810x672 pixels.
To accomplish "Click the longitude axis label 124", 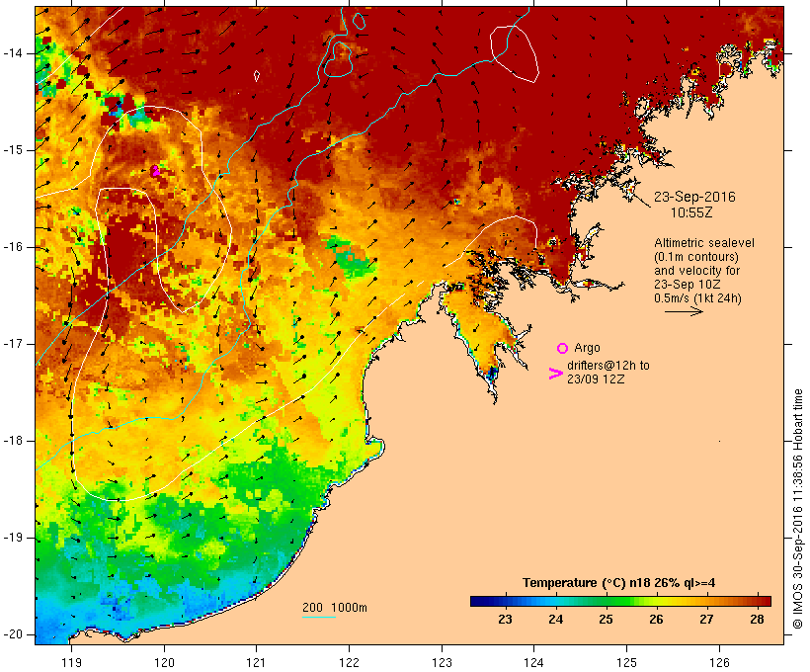I will [x=534, y=662].
